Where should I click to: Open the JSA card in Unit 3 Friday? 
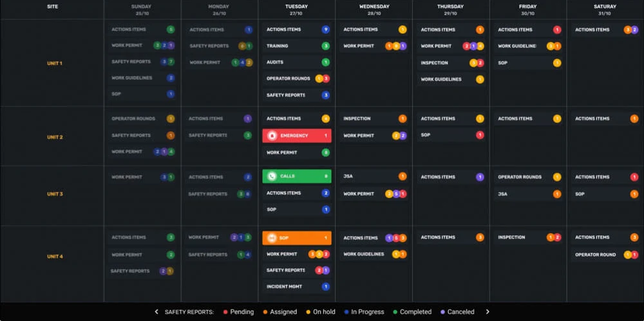tap(529, 194)
